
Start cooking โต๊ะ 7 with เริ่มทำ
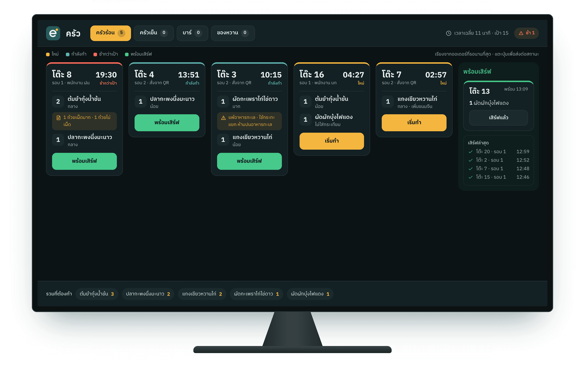coord(414,123)
